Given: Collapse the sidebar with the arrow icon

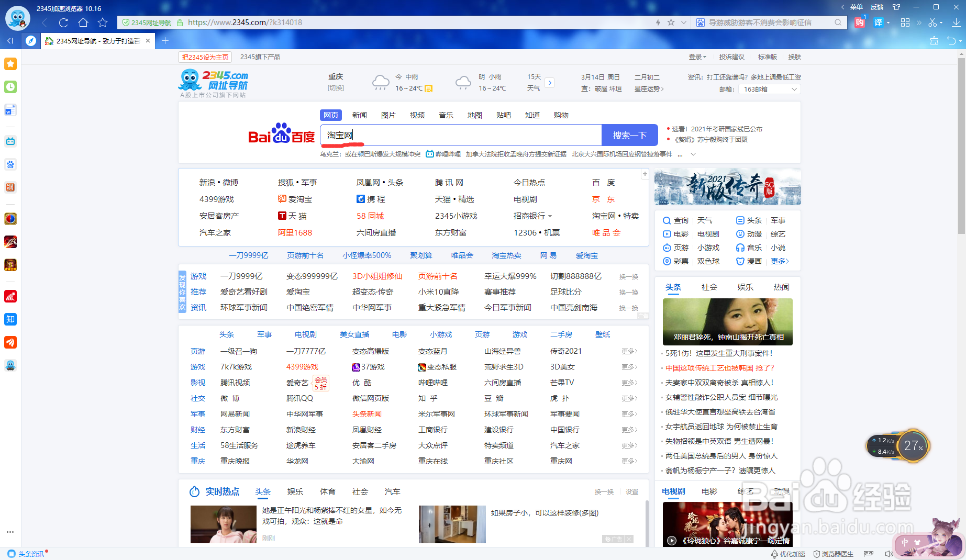Looking at the screenshot, I should click(10, 41).
